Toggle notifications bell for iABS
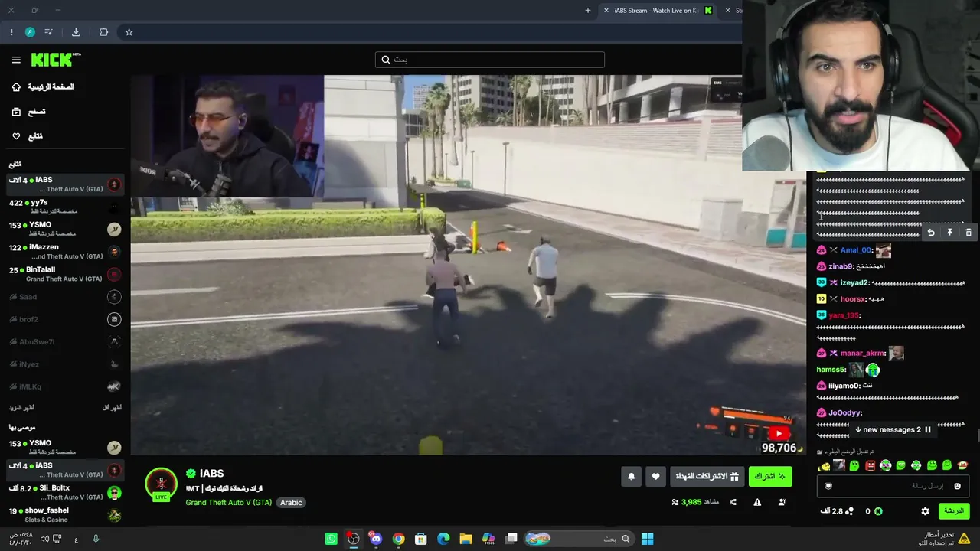 point(631,477)
